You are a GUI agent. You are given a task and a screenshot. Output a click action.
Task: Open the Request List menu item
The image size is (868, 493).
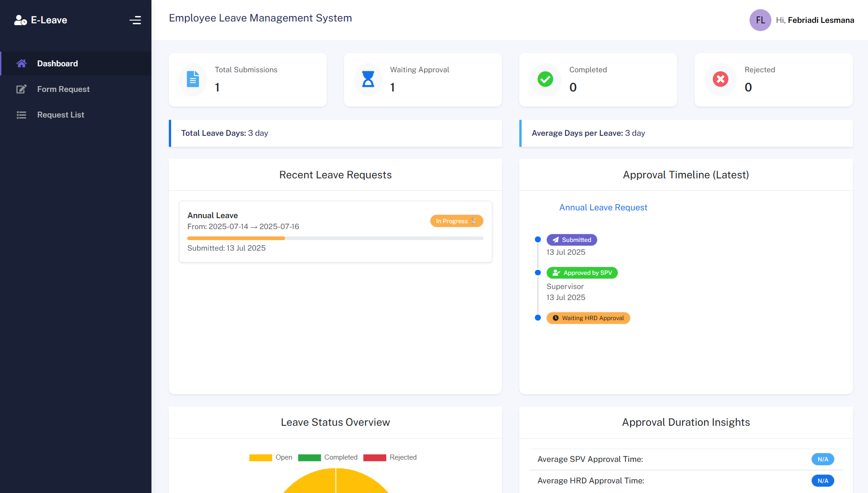pos(76,115)
